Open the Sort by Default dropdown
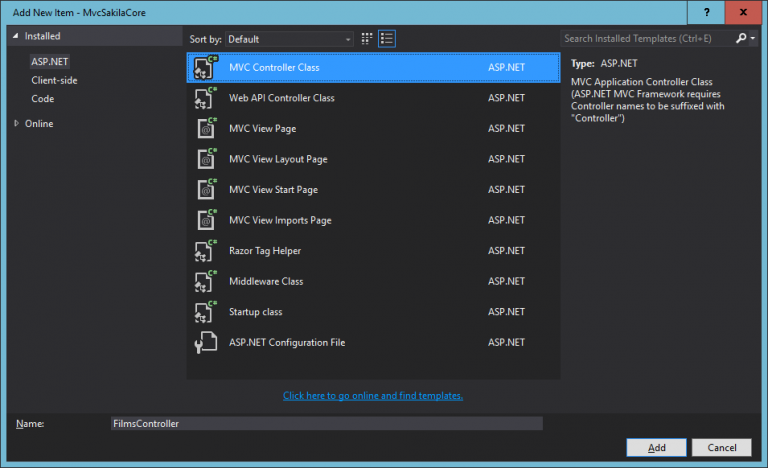The height and width of the screenshot is (468, 768). point(289,39)
